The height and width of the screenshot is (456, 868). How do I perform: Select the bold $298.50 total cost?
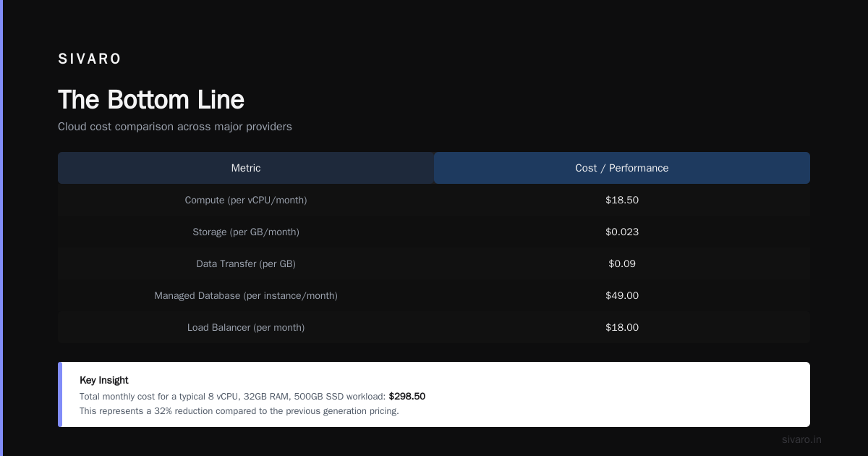click(x=407, y=396)
